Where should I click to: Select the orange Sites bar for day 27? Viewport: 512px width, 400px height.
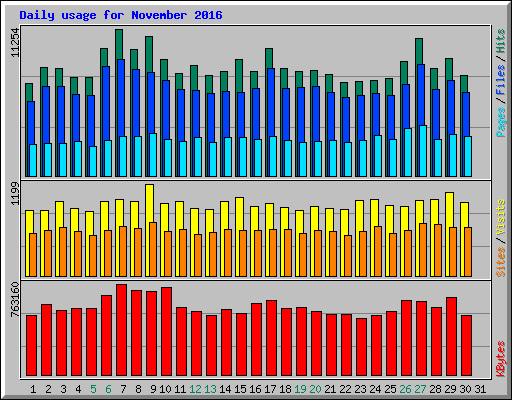pos(423,250)
